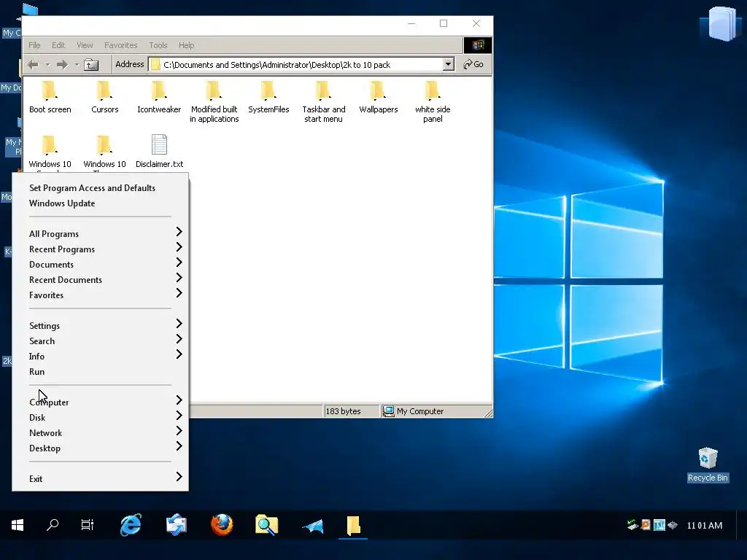This screenshot has height=560, width=747.
Task: Click the orange system tray icon
Action: [x=646, y=525]
